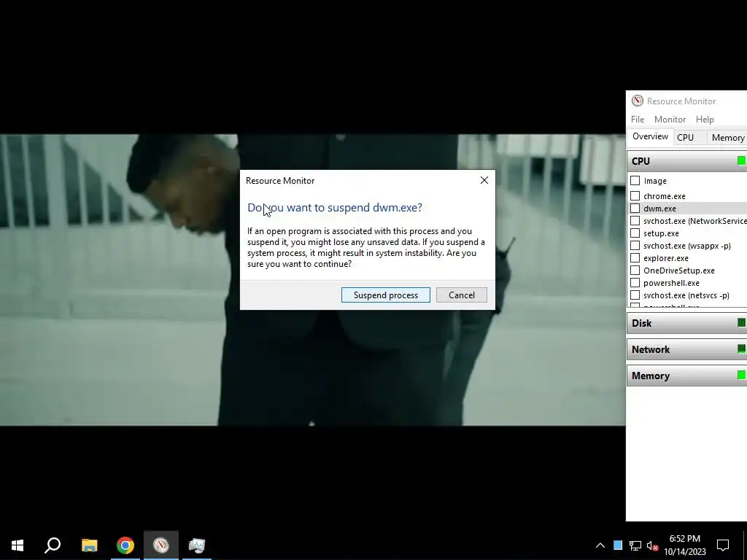The width and height of the screenshot is (747, 560).
Task: Open the notification center icon
Action: click(723, 545)
